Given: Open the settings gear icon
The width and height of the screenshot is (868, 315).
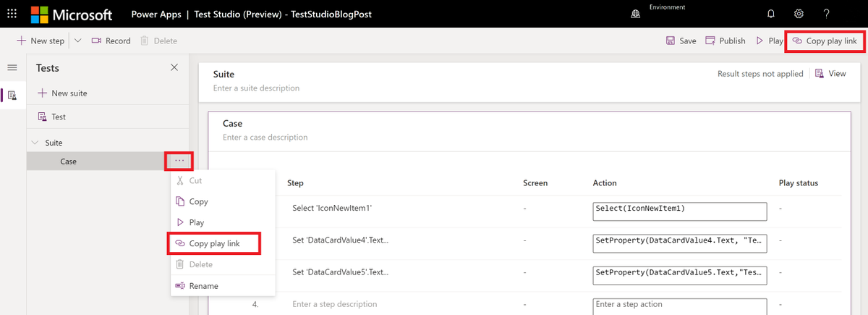Looking at the screenshot, I should (799, 14).
